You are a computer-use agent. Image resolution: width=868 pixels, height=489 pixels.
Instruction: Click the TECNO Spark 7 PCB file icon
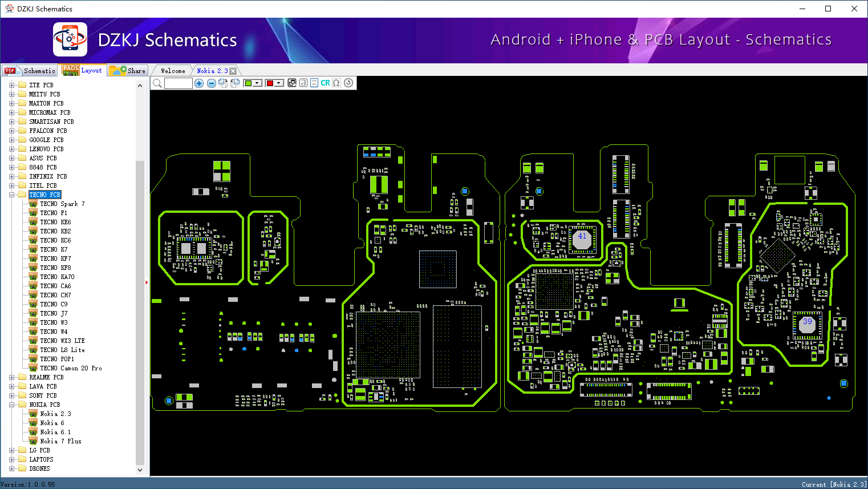click(33, 204)
